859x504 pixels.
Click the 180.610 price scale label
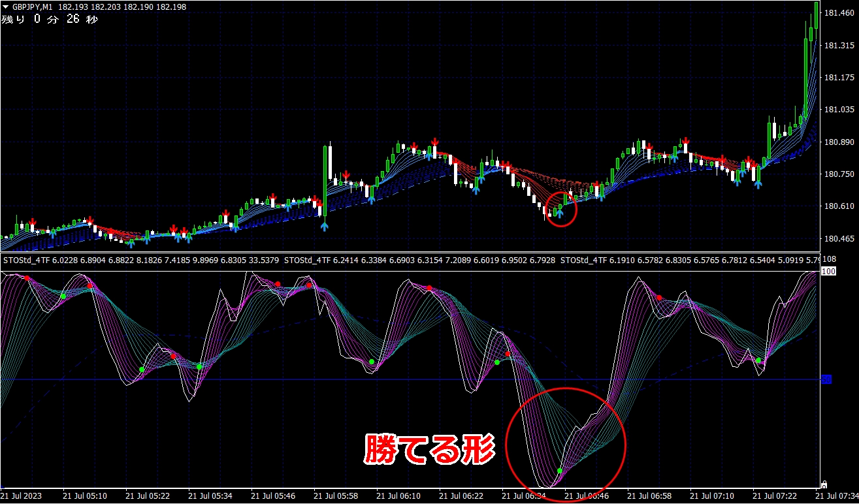(x=839, y=206)
